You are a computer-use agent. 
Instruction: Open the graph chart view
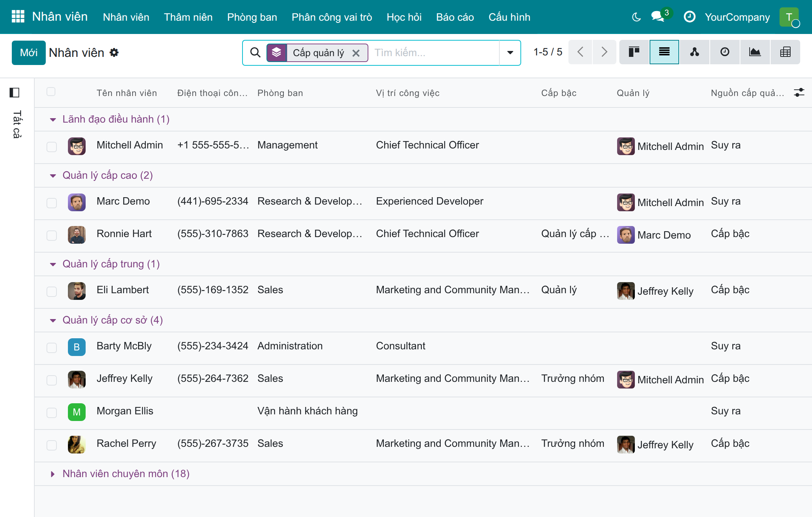click(755, 52)
